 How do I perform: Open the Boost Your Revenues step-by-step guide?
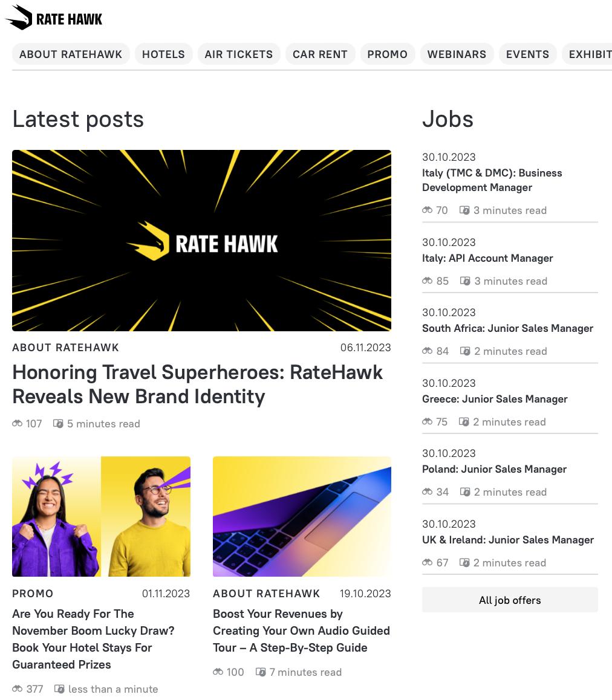(x=301, y=630)
